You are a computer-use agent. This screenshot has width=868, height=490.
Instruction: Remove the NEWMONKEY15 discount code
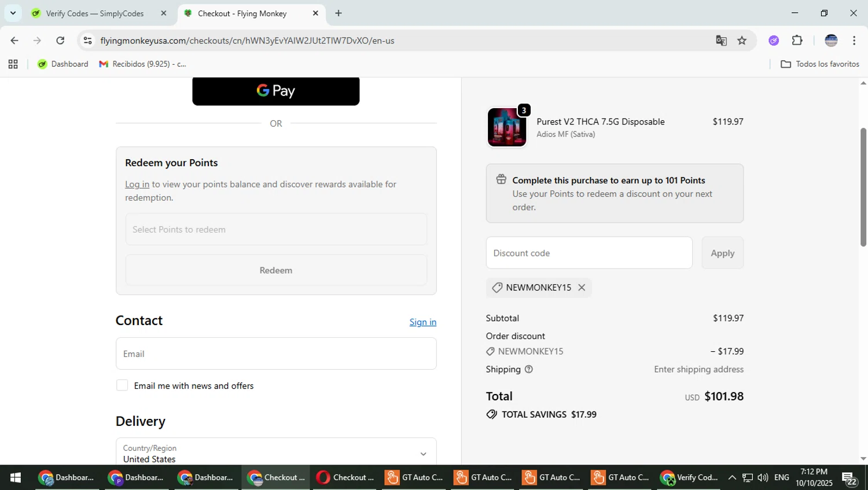pos(582,288)
